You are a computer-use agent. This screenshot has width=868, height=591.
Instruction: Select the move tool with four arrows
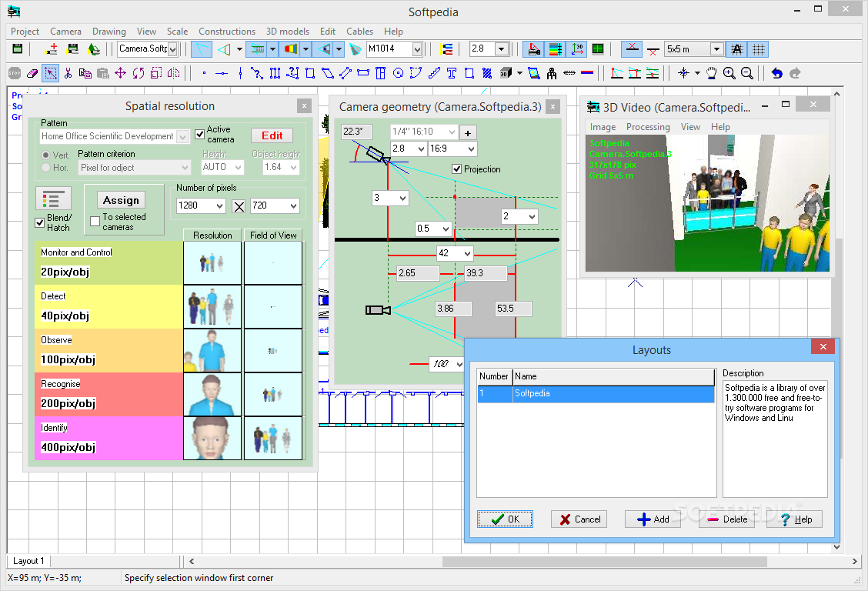tap(120, 73)
